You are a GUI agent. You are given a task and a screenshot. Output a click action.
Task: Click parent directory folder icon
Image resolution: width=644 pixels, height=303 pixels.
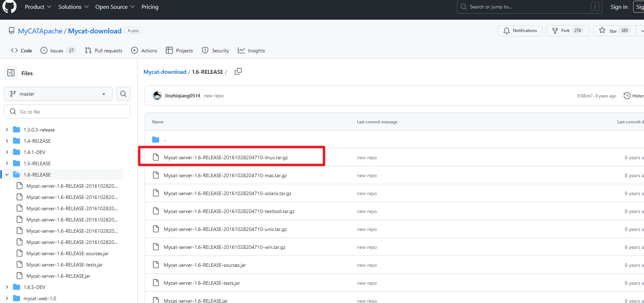coord(156,140)
